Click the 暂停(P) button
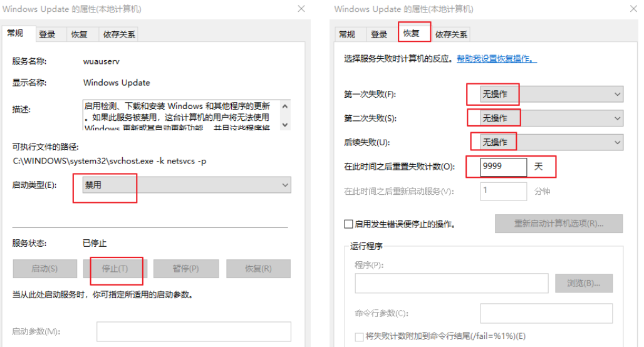Image resolution: width=644 pixels, height=347 pixels. (185, 269)
